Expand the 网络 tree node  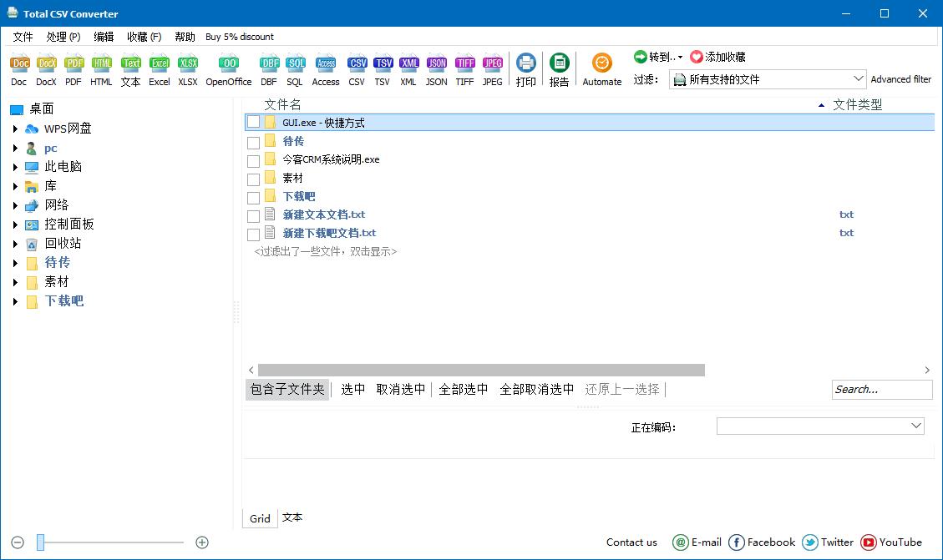[15, 205]
